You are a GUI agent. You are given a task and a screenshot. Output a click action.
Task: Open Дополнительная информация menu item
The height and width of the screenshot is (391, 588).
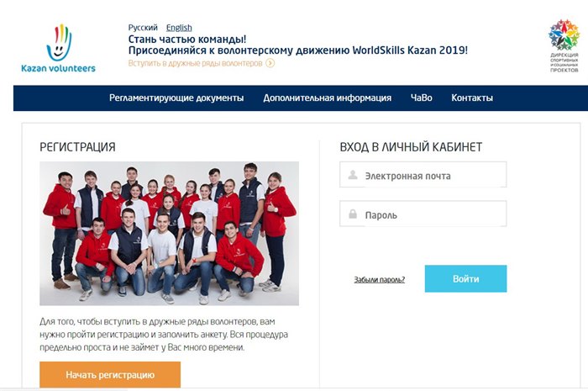(x=327, y=98)
